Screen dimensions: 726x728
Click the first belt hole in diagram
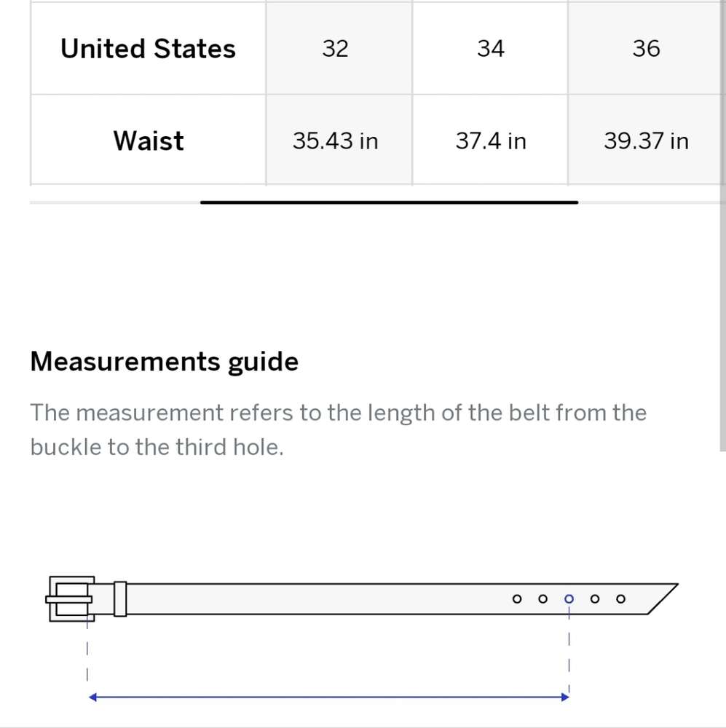coord(516,599)
